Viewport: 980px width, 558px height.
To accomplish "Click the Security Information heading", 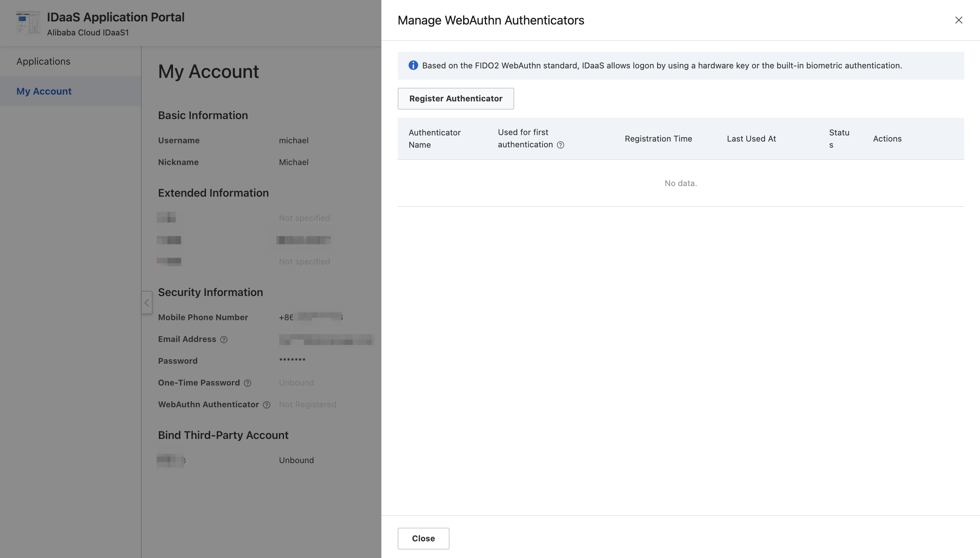I will (210, 292).
